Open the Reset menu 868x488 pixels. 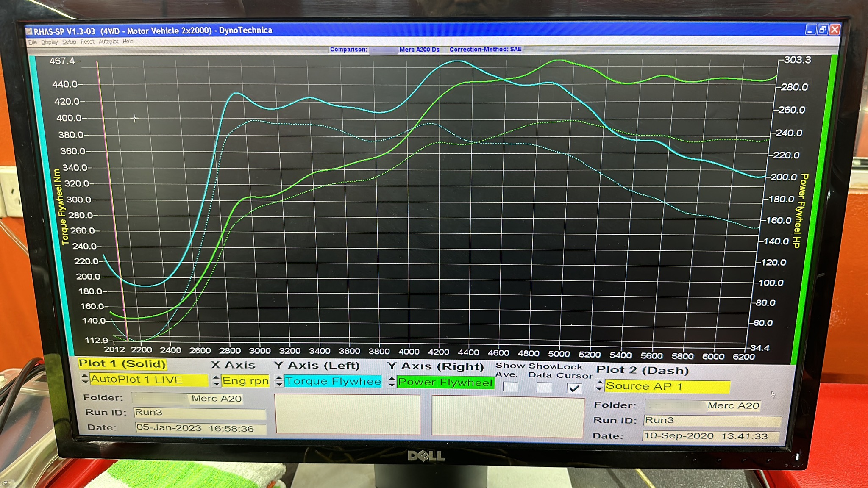(x=87, y=42)
